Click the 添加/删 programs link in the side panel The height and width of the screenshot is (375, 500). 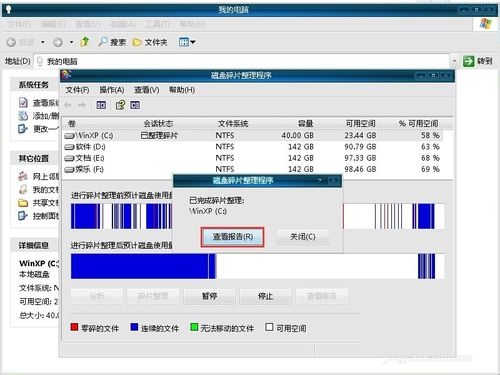point(39,116)
